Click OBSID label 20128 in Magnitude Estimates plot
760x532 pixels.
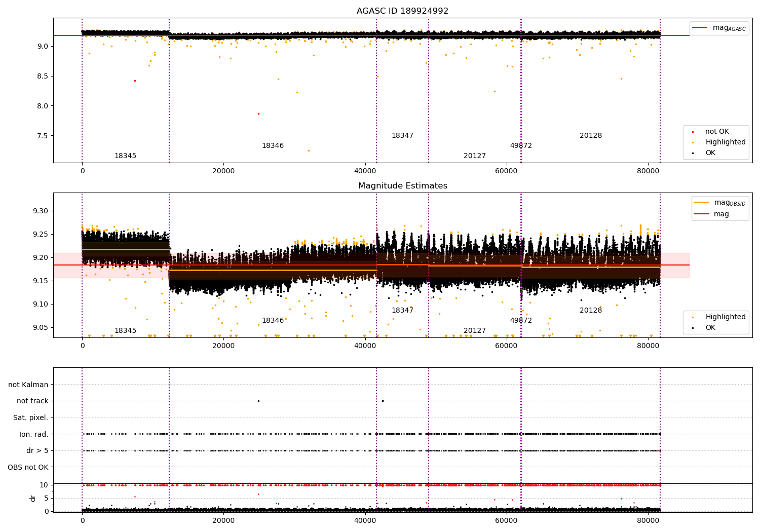pos(591,311)
